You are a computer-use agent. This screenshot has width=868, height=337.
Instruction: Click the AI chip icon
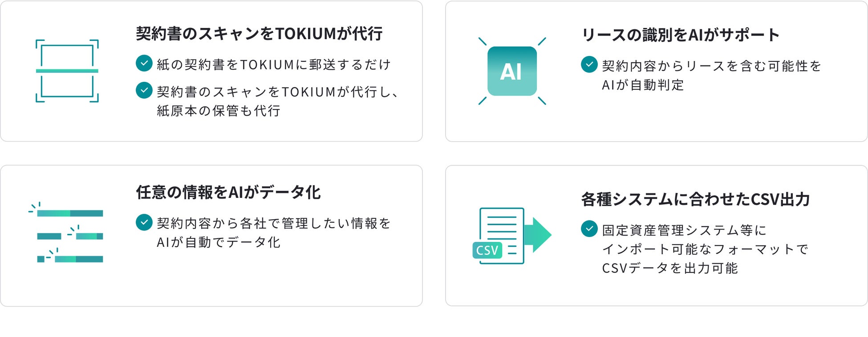512,71
